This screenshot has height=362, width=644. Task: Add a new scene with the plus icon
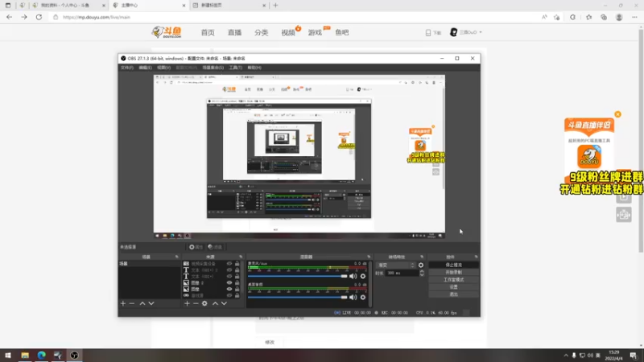coord(123,303)
